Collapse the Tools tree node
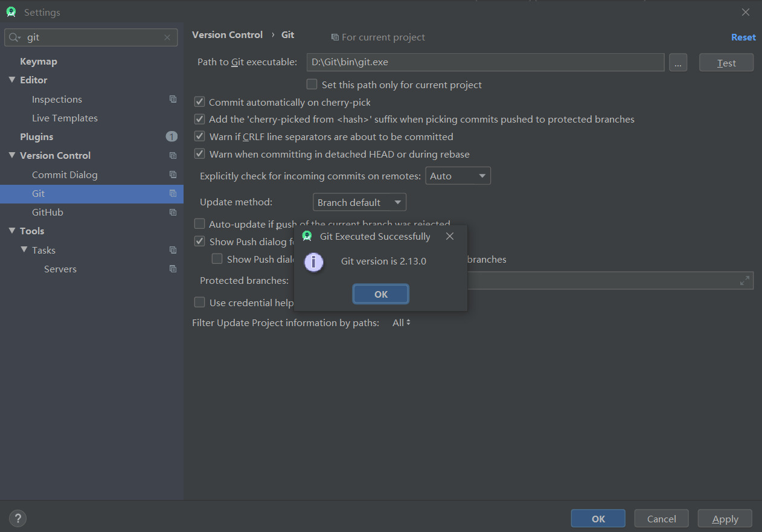The width and height of the screenshot is (762, 532). [x=12, y=231]
